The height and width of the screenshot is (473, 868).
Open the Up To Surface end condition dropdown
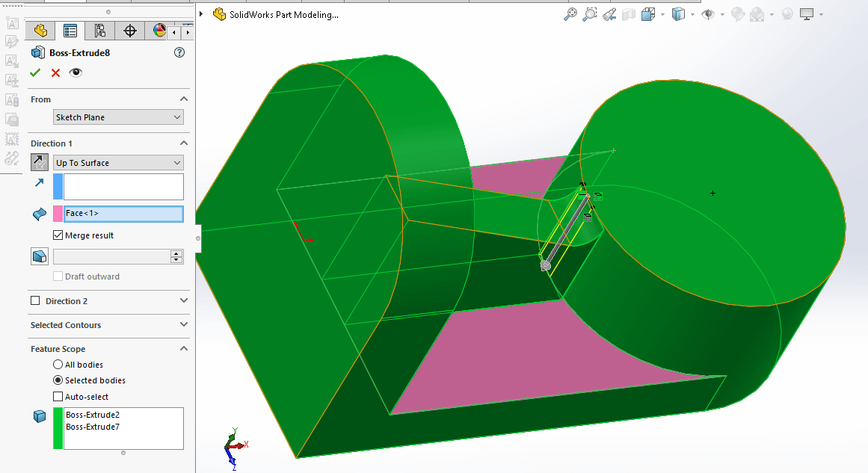click(x=118, y=163)
